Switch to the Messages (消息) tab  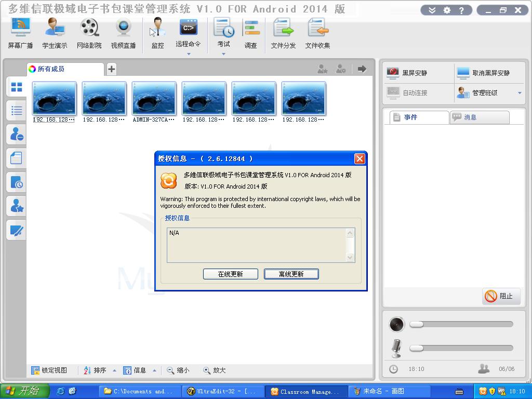click(480, 117)
